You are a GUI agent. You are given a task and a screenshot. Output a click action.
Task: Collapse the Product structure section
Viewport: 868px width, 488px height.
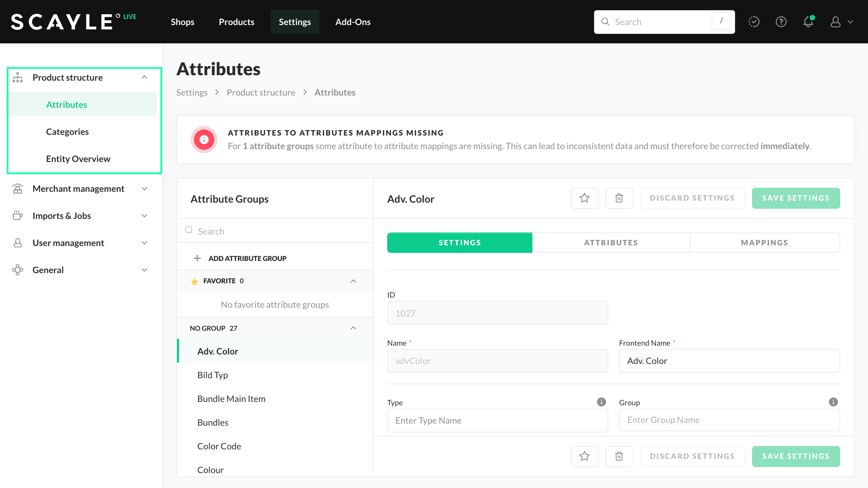(x=144, y=78)
